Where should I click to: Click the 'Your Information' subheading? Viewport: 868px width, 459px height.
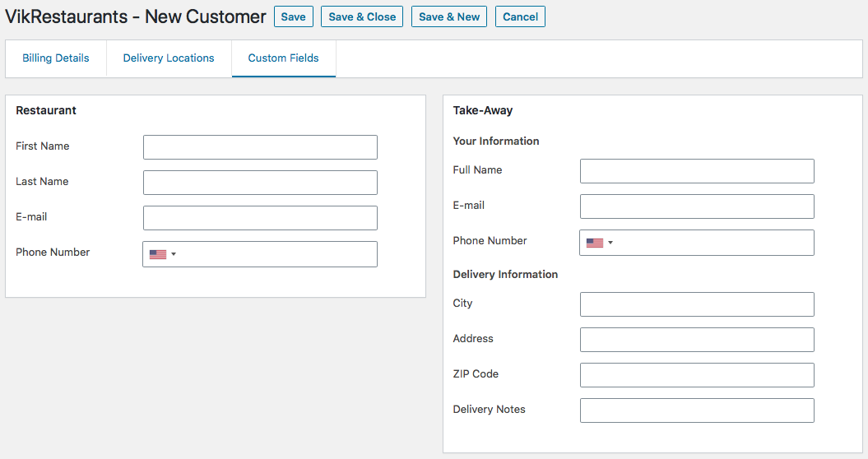pyautogui.click(x=496, y=141)
